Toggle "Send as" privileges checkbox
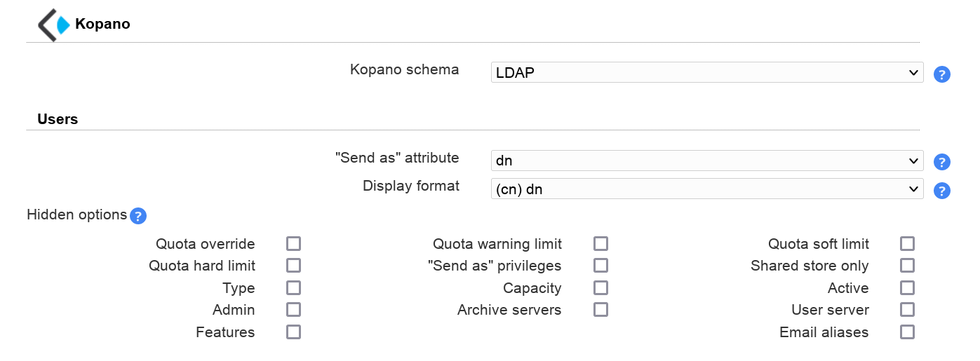 click(x=600, y=266)
